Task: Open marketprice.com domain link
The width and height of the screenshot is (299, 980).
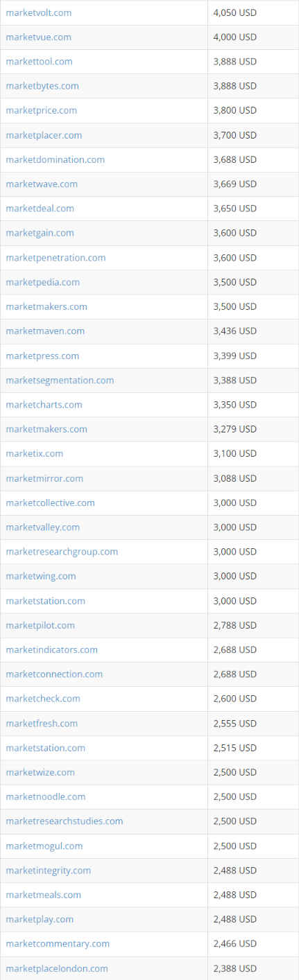Action: [42, 110]
